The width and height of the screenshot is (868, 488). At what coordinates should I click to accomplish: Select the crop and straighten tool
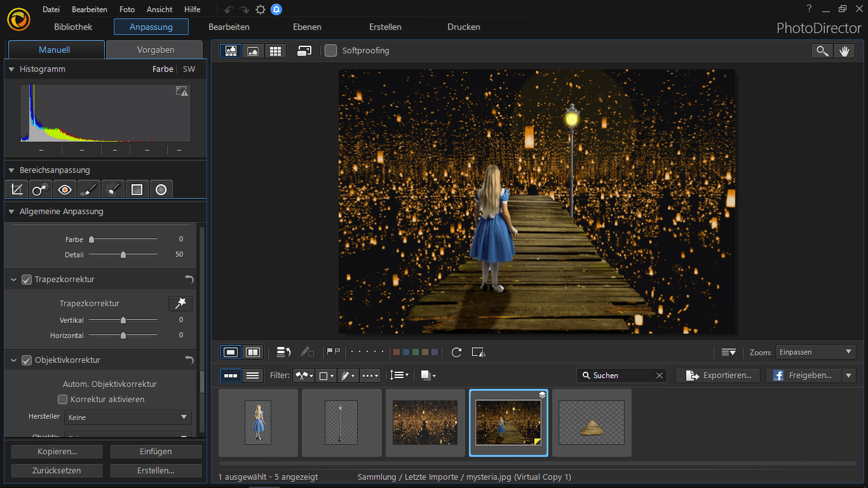(x=17, y=189)
